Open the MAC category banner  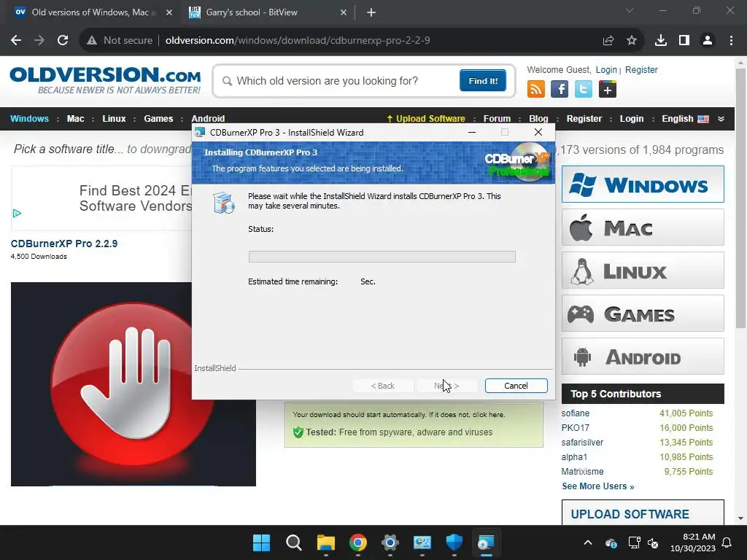tap(643, 227)
